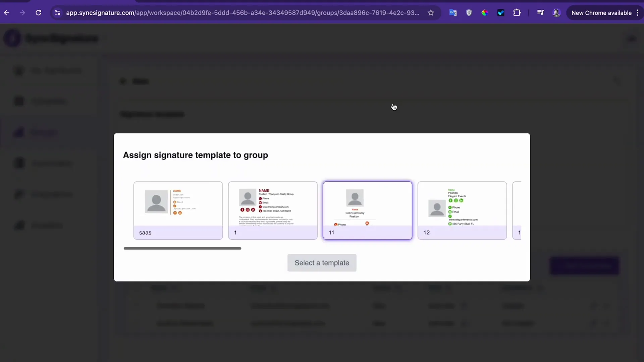This screenshot has width=644, height=362.
Task: Open the media playback controls icon
Action: tap(540, 13)
